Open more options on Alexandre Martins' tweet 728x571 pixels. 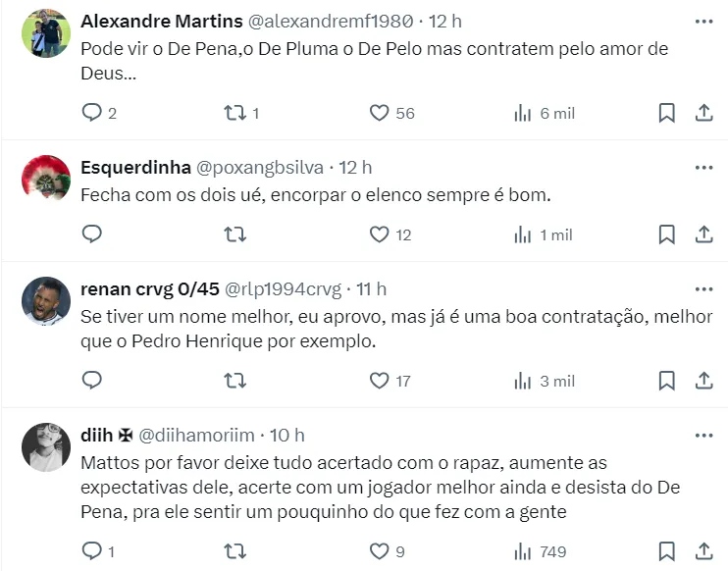[703, 21]
